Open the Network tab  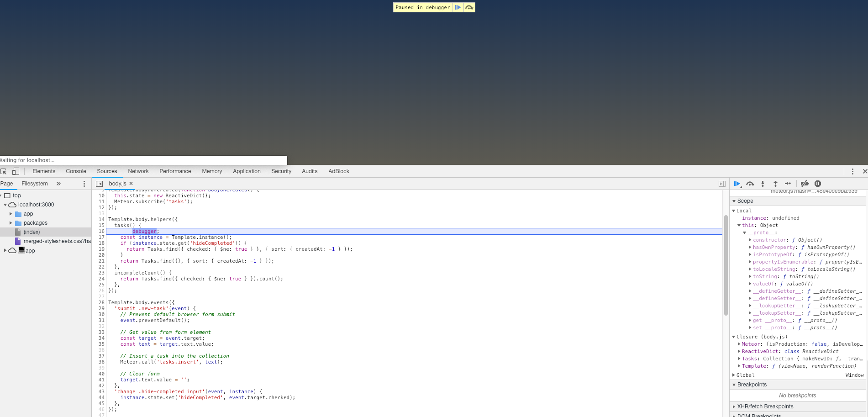pos(138,171)
